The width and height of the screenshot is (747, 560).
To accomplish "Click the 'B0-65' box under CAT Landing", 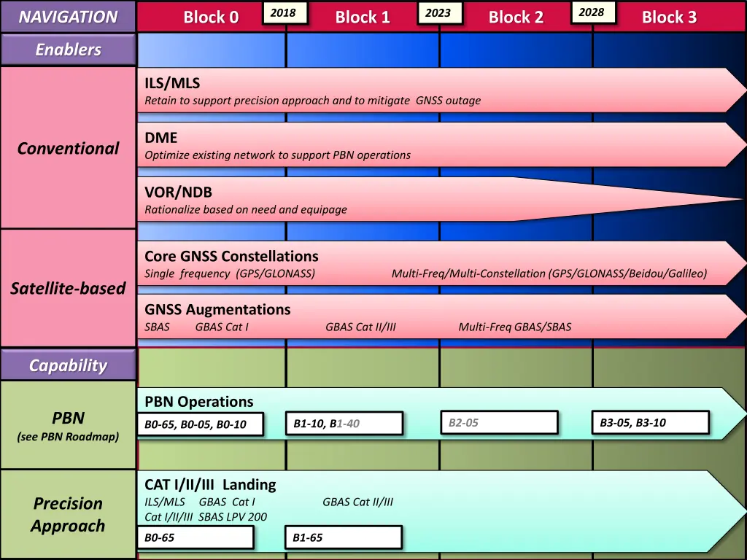I will [196, 537].
